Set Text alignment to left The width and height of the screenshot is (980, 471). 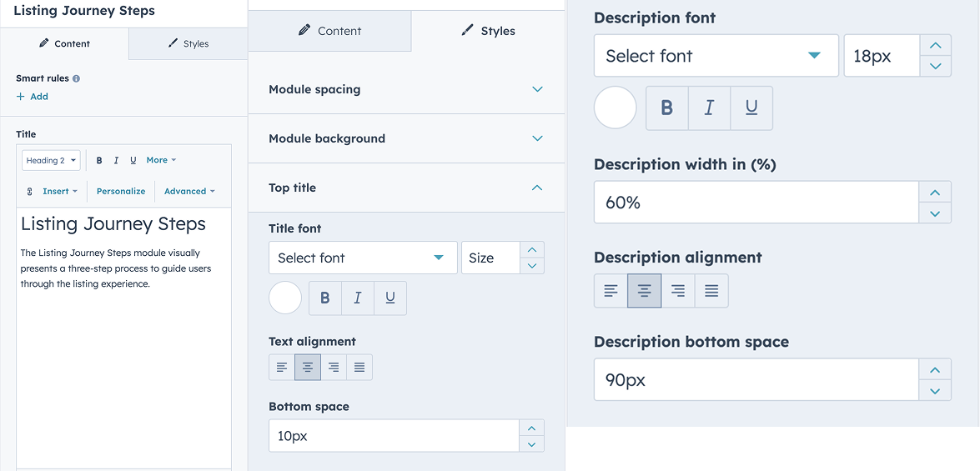[282, 368]
